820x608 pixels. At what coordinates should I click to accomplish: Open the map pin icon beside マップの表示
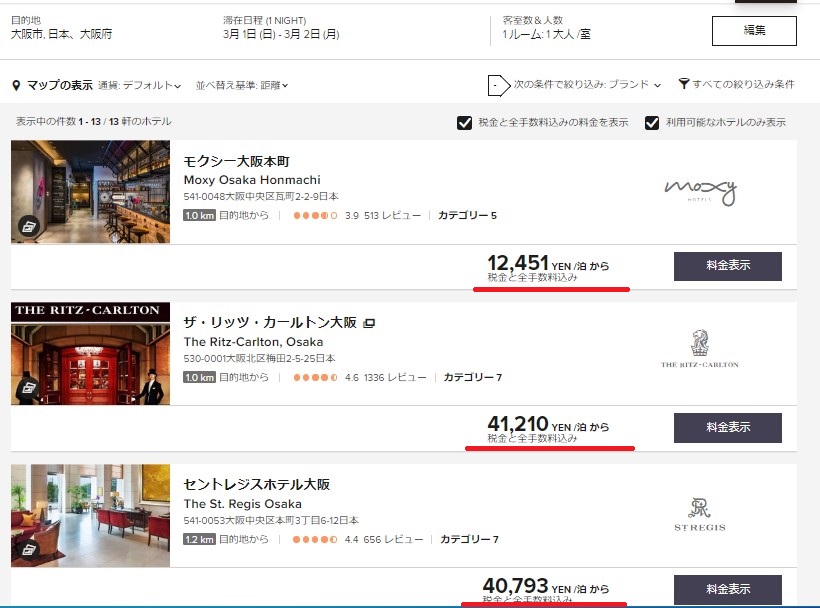coord(16,85)
